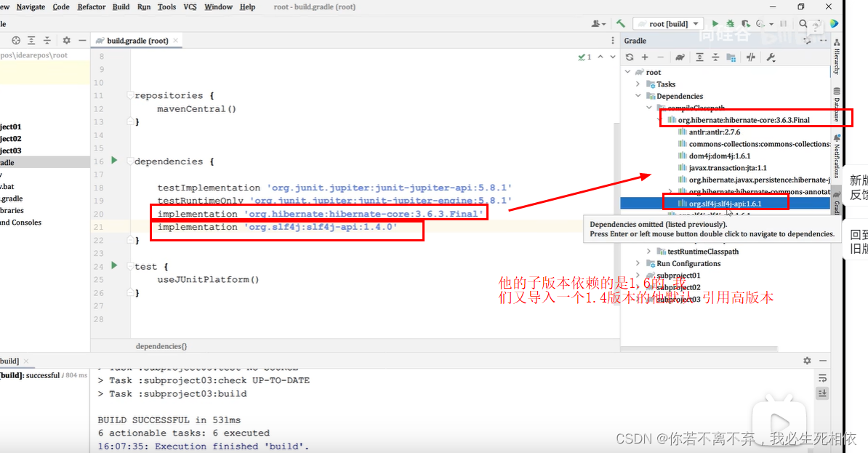Locate opened file in Project panel
Image resolution: width=868 pixels, height=453 pixels.
click(x=16, y=41)
